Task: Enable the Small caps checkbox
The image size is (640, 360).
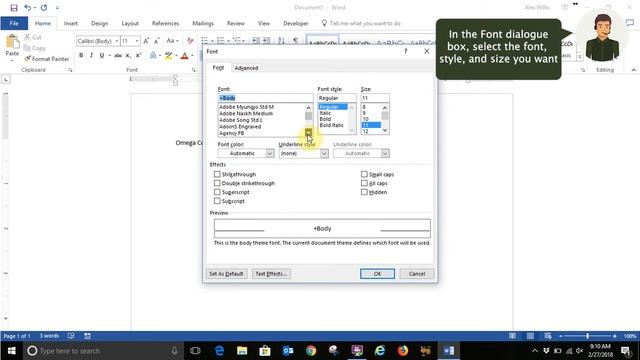Action: click(x=364, y=174)
